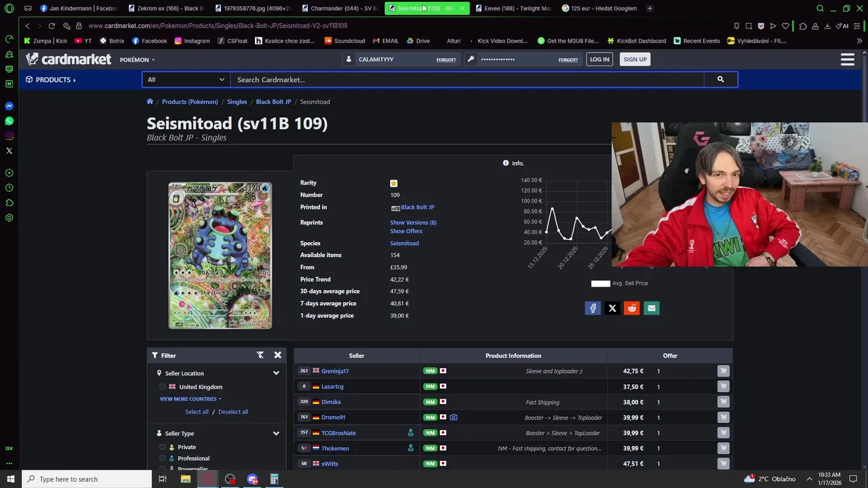
Task: Open Messenger in the Opera sidebar
Action: 9,106
